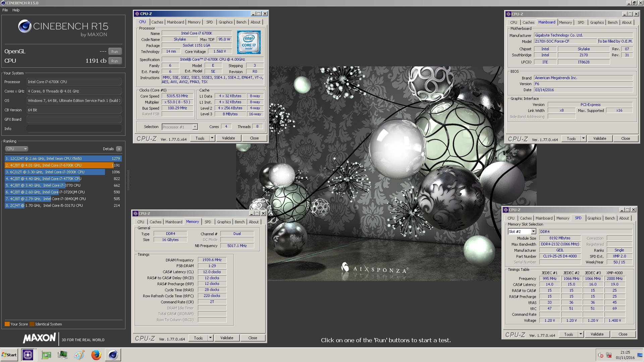Click the CPU-Z title icon in the Mainboard window

[508, 14]
